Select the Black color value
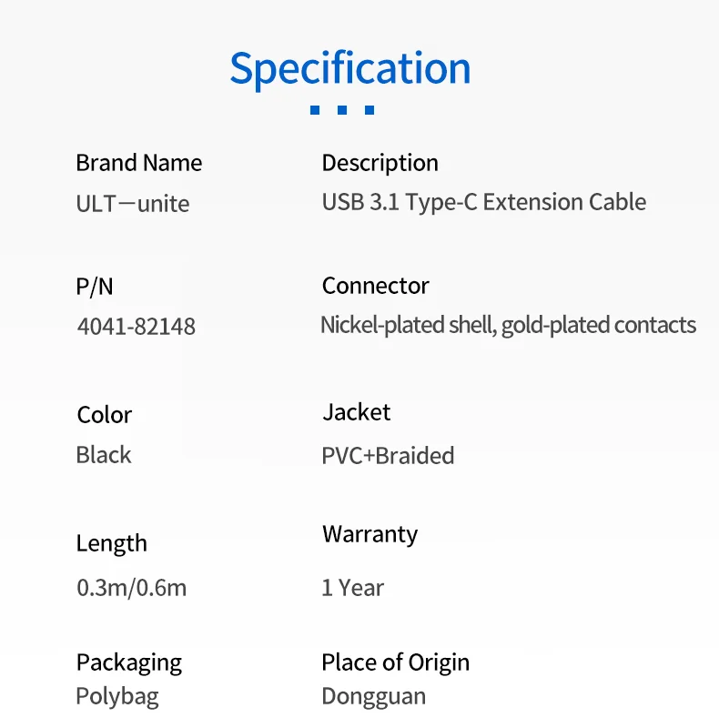Image resolution: width=719 pixels, height=728 pixels. [104, 455]
